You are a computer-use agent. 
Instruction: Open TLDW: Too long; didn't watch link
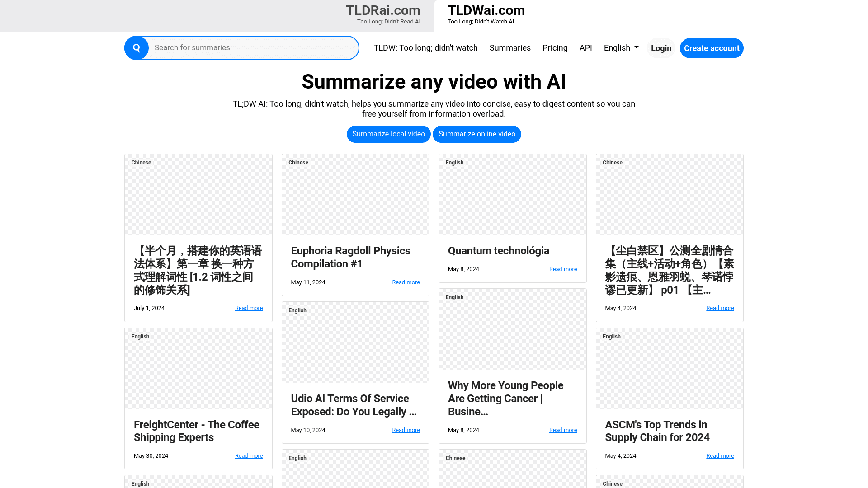[425, 48]
